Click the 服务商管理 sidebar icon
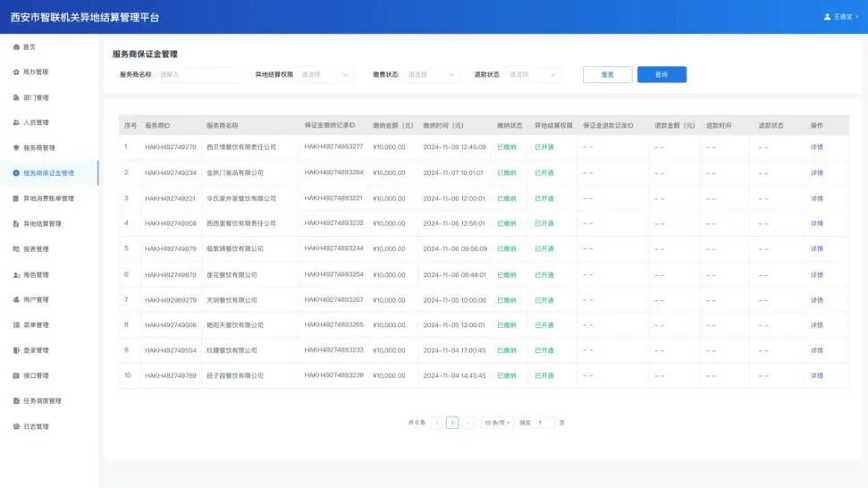 (16, 147)
